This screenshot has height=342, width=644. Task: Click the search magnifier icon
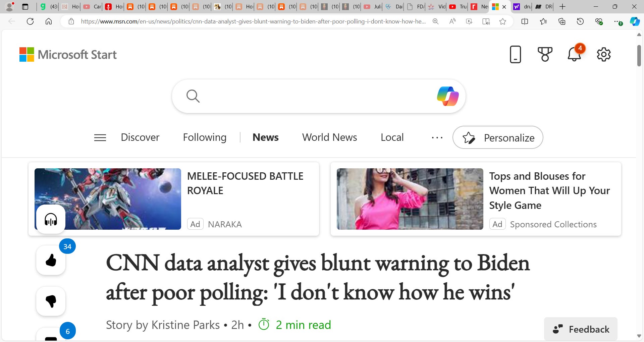coord(193,96)
